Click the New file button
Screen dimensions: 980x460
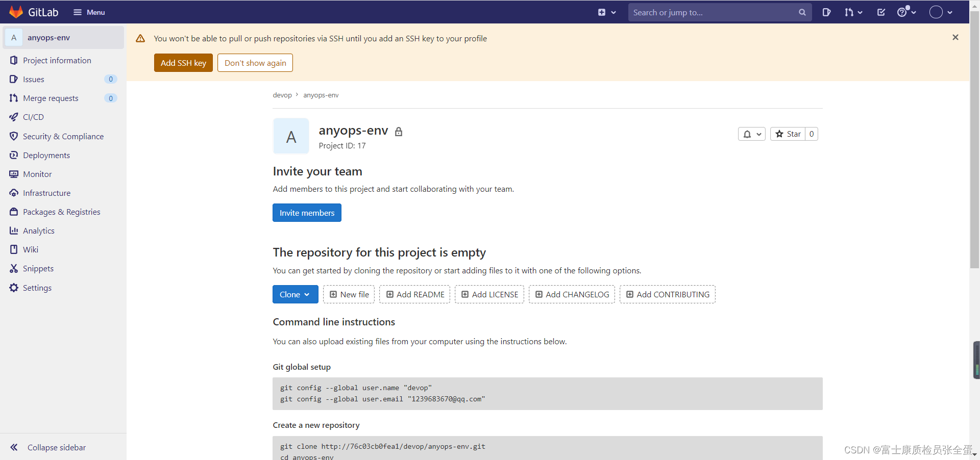(349, 294)
